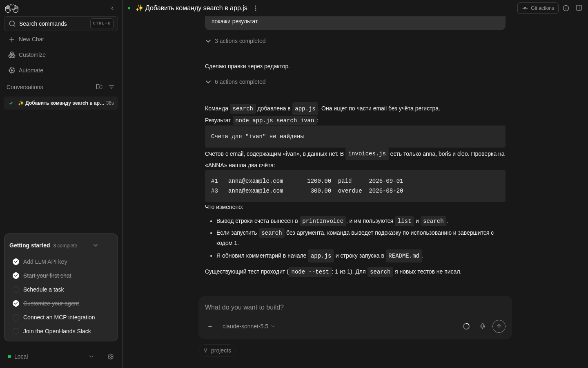
Task: Start a New Chat
Action: pos(61,39)
